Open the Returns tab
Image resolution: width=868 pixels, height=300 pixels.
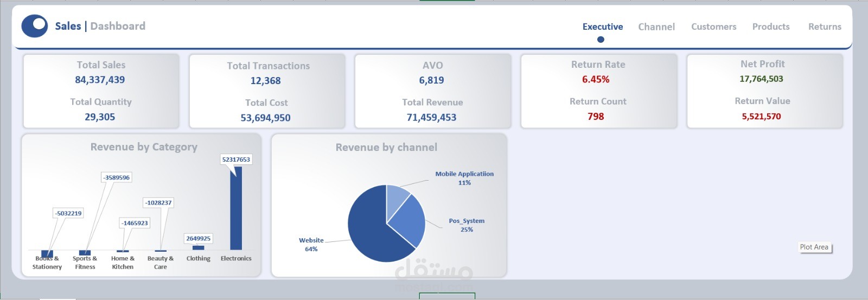tap(825, 27)
